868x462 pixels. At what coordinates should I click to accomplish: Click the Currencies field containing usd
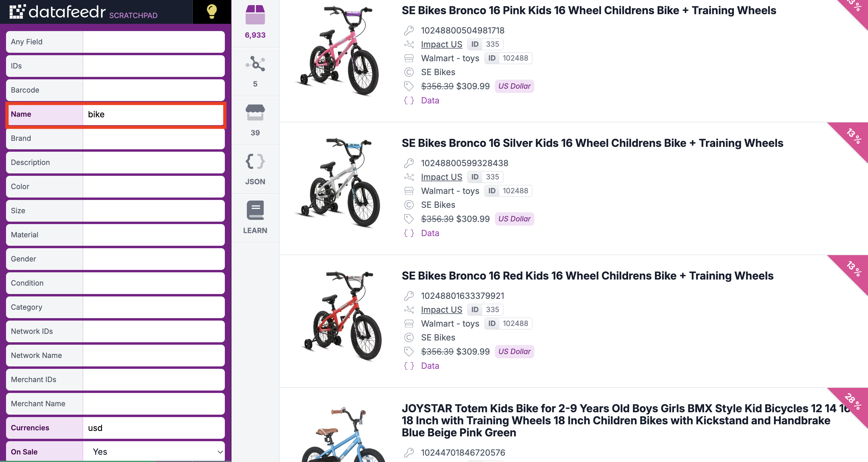coord(154,428)
